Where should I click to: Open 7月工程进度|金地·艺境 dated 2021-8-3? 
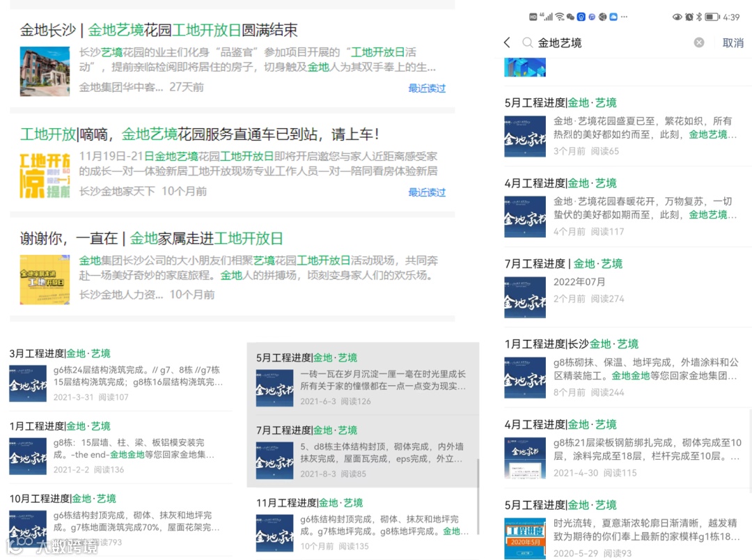(x=307, y=430)
